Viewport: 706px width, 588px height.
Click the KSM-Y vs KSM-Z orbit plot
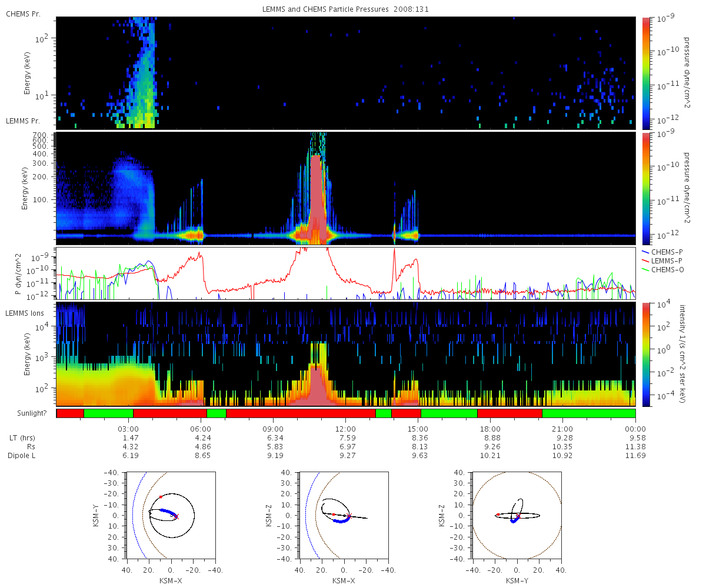click(517, 515)
